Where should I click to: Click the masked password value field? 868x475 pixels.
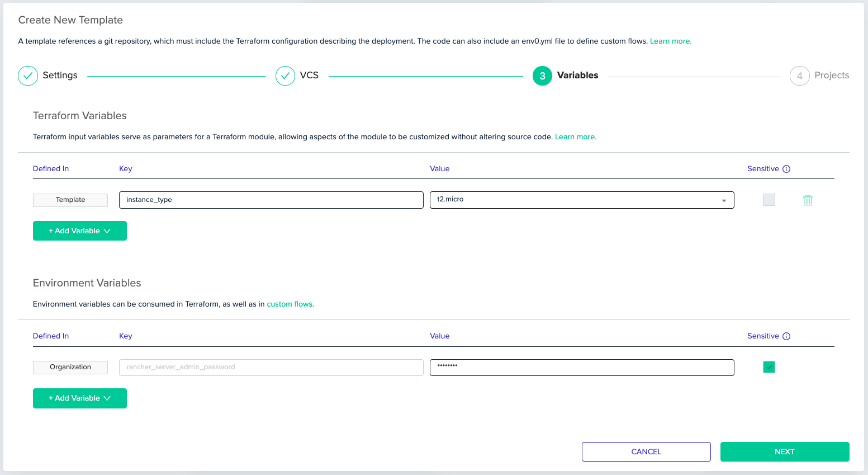click(581, 367)
